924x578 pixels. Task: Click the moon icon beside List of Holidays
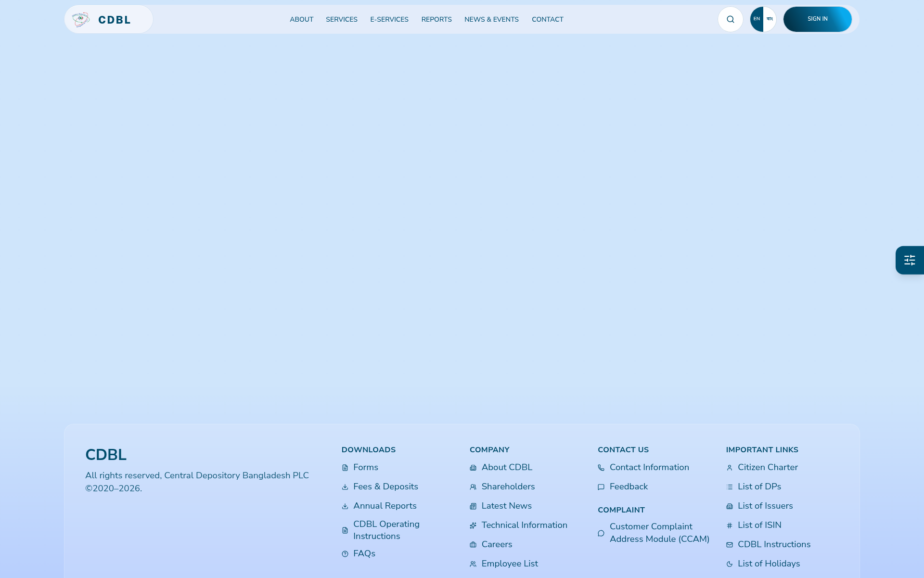pos(730,564)
